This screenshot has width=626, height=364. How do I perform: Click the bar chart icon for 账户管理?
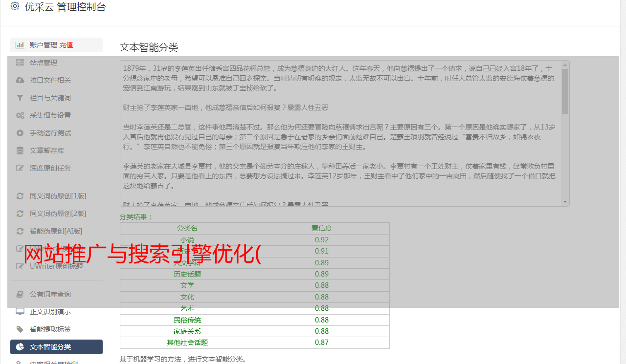20,45
